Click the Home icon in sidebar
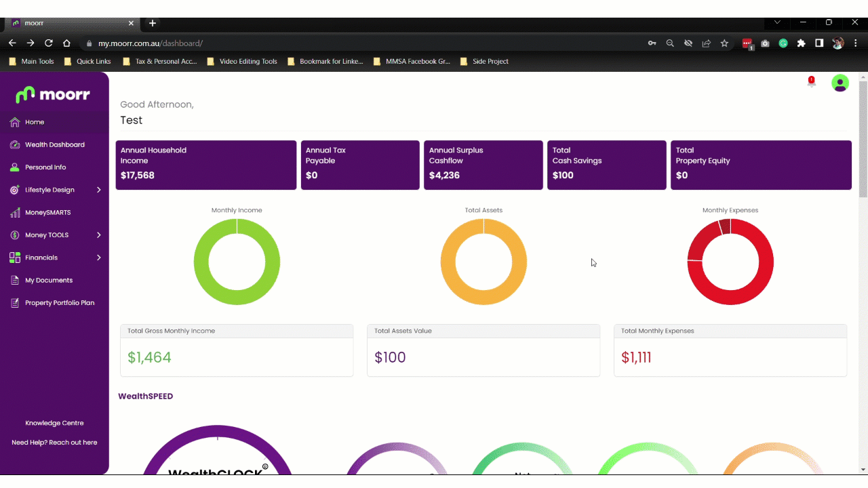Screen dimensions: 868x488 tap(15, 122)
